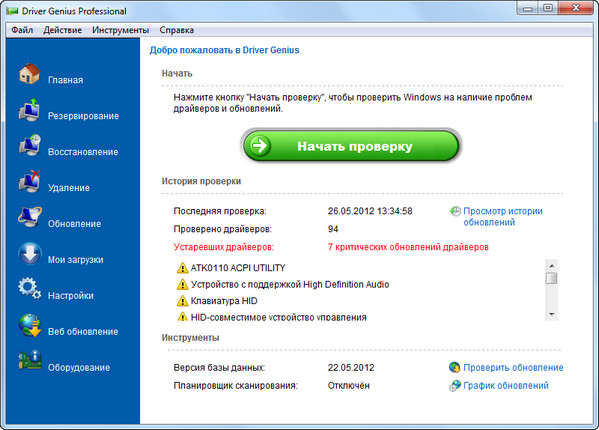599x430 pixels.
Task: Click the Проверить обновление link
Action: [x=513, y=367]
